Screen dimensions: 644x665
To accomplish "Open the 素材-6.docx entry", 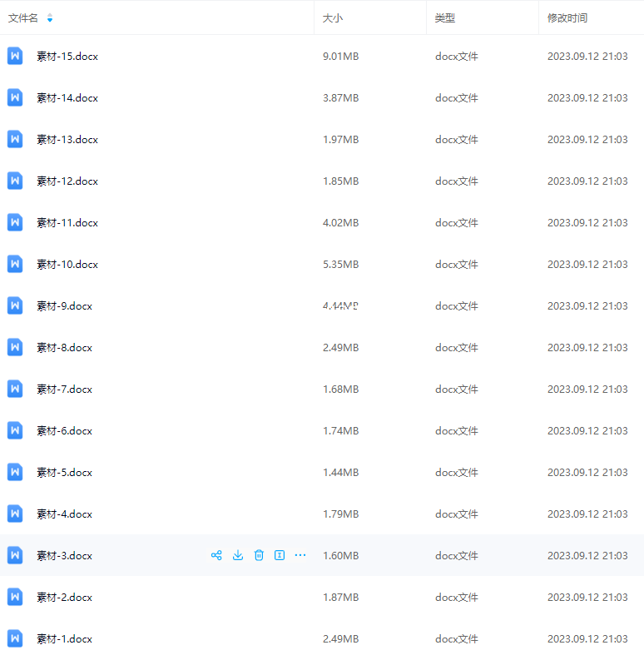I will tap(64, 430).
